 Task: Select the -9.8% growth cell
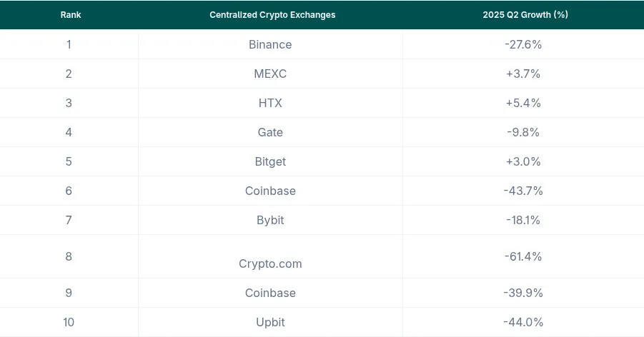[x=523, y=132]
